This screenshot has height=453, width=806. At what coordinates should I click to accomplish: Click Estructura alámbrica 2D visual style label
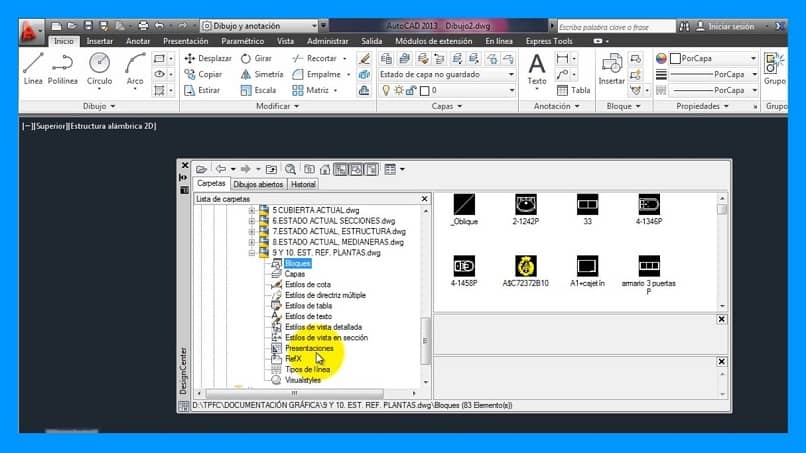coord(112,126)
